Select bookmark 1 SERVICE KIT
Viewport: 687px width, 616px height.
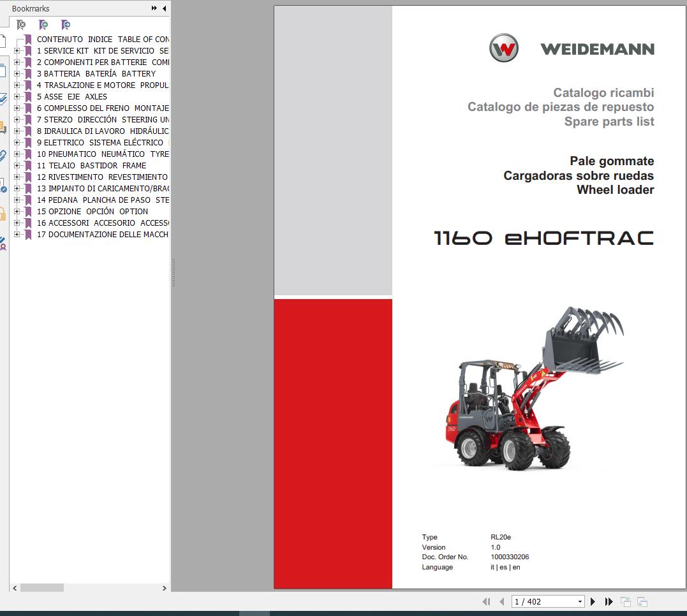tap(103, 51)
